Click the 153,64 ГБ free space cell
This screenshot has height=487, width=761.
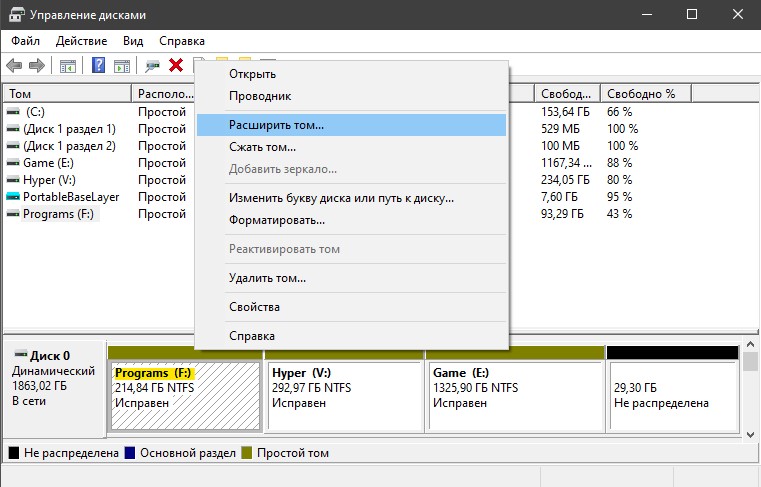(x=565, y=112)
